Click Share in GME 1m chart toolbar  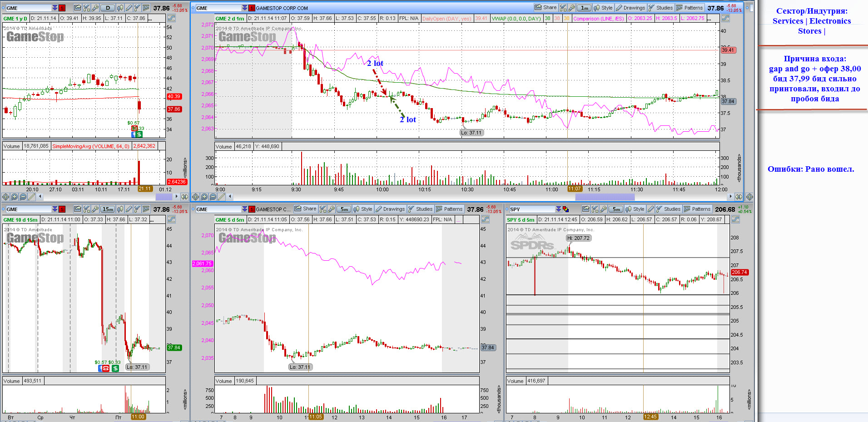click(x=546, y=8)
